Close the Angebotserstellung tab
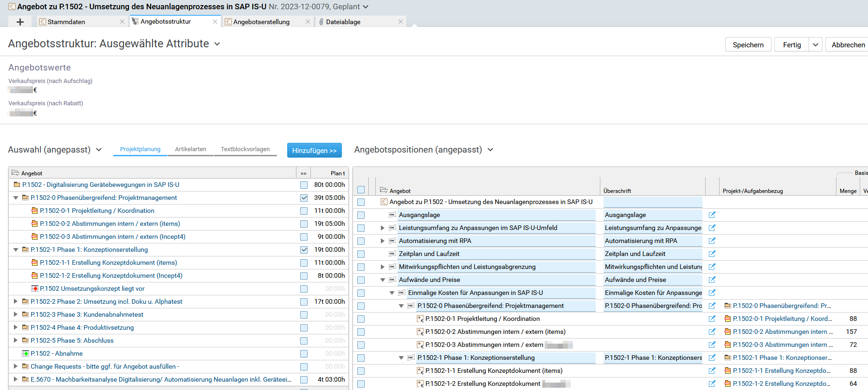The height and width of the screenshot is (390, 868). coord(308,22)
